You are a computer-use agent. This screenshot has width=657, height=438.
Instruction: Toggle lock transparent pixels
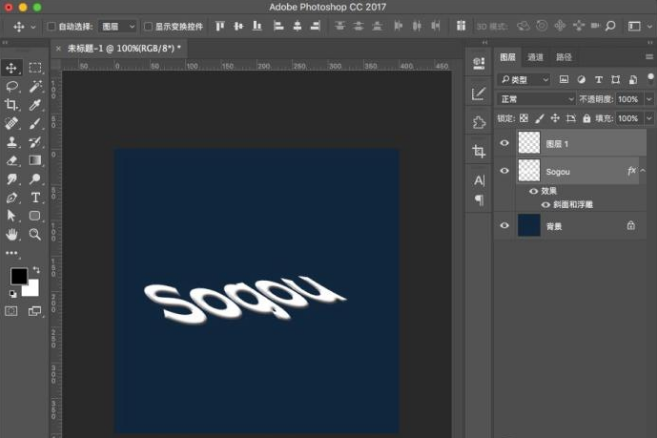[x=524, y=118]
